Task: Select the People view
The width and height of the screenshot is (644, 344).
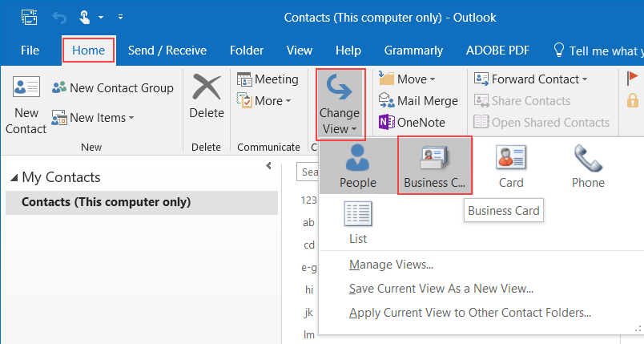Action: (358, 166)
